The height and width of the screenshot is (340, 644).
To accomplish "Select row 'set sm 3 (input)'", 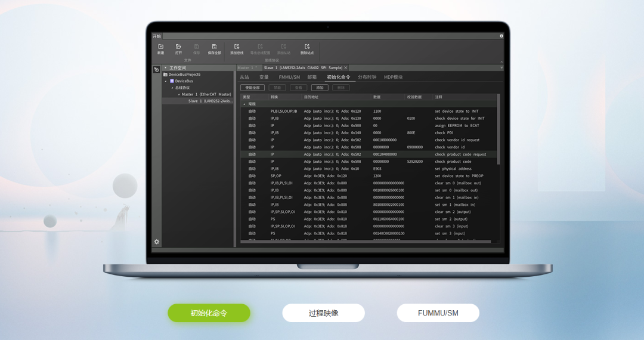I will (x=369, y=233).
